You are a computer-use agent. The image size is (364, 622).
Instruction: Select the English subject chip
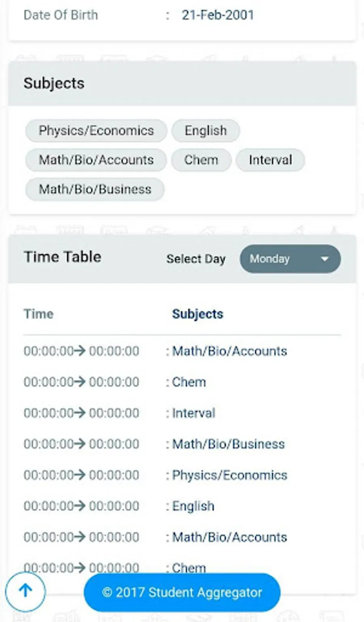click(x=205, y=131)
